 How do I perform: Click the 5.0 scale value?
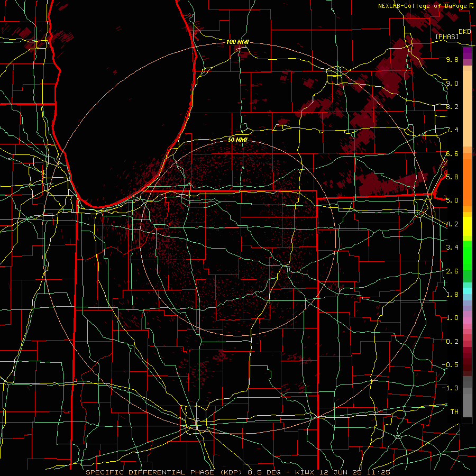click(452, 200)
